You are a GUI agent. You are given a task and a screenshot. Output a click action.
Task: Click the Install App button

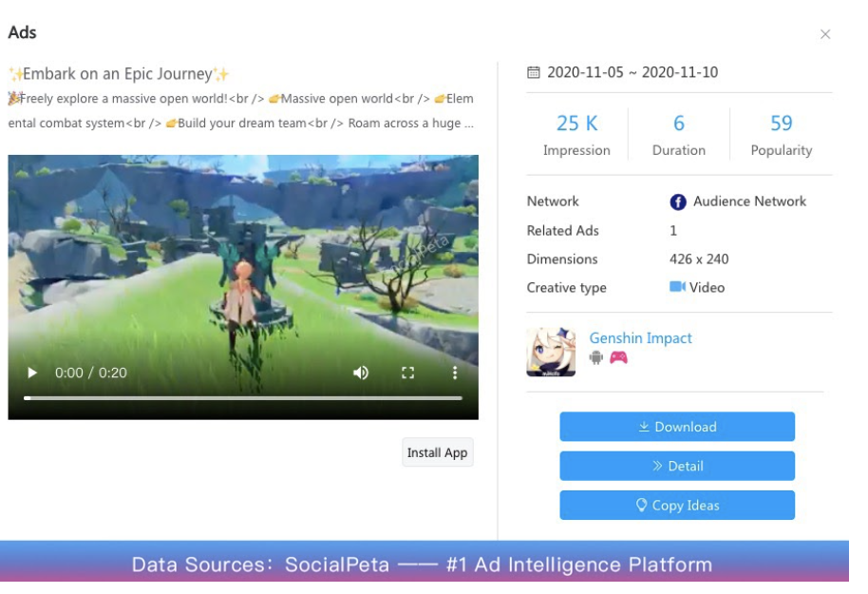point(437,452)
